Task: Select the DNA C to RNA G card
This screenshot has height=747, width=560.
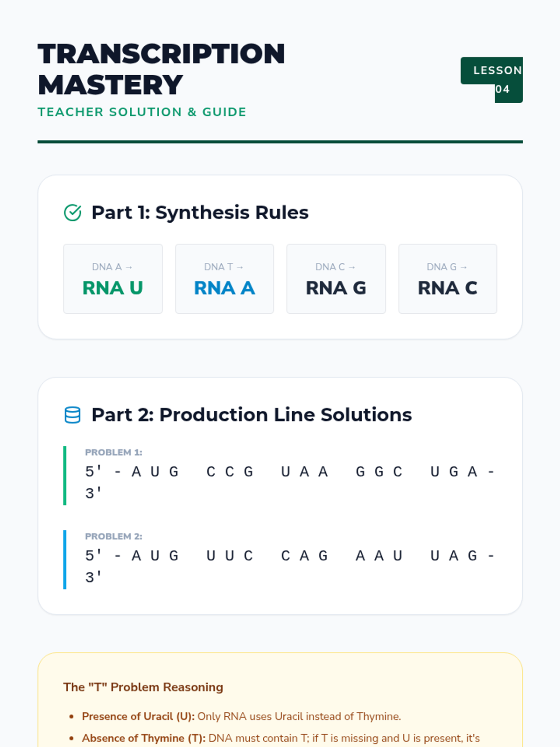Action: coord(336,279)
